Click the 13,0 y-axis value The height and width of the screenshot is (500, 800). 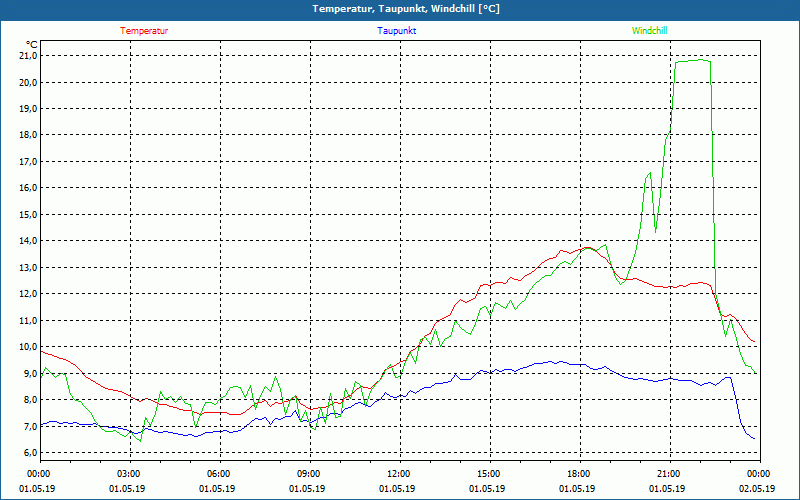click(x=28, y=267)
